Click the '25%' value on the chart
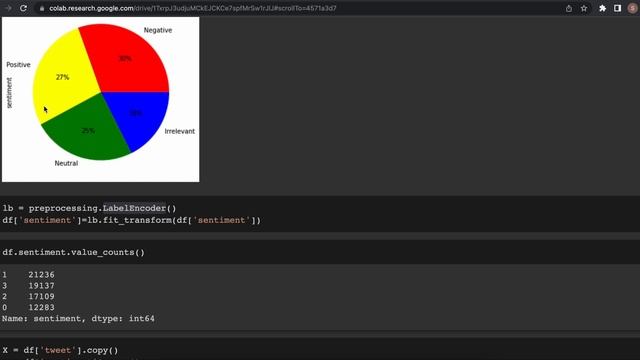The image size is (640, 360). point(88,131)
